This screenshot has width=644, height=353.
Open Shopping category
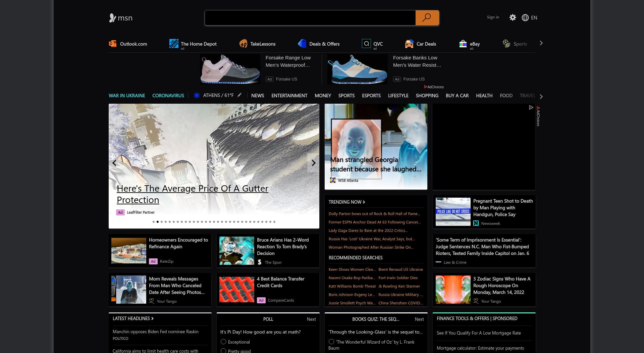click(x=427, y=96)
